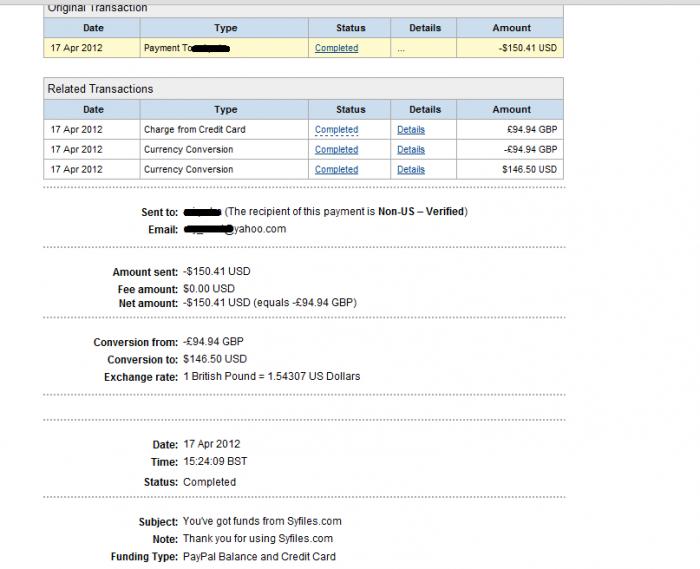The height and width of the screenshot is (569, 700).
Task: Click the Funding Type value text
Action: click(259, 557)
